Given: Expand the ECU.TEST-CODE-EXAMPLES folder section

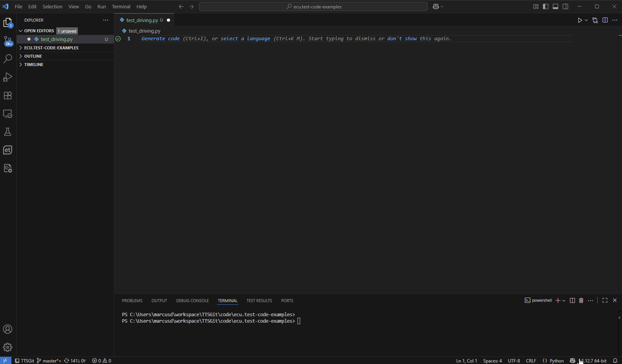Looking at the screenshot, I should click(51, 48).
